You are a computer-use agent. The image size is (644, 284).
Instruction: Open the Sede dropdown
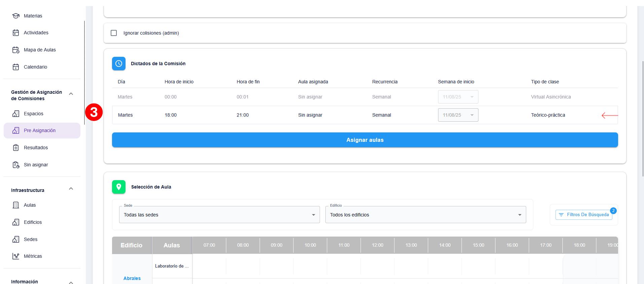(x=219, y=215)
